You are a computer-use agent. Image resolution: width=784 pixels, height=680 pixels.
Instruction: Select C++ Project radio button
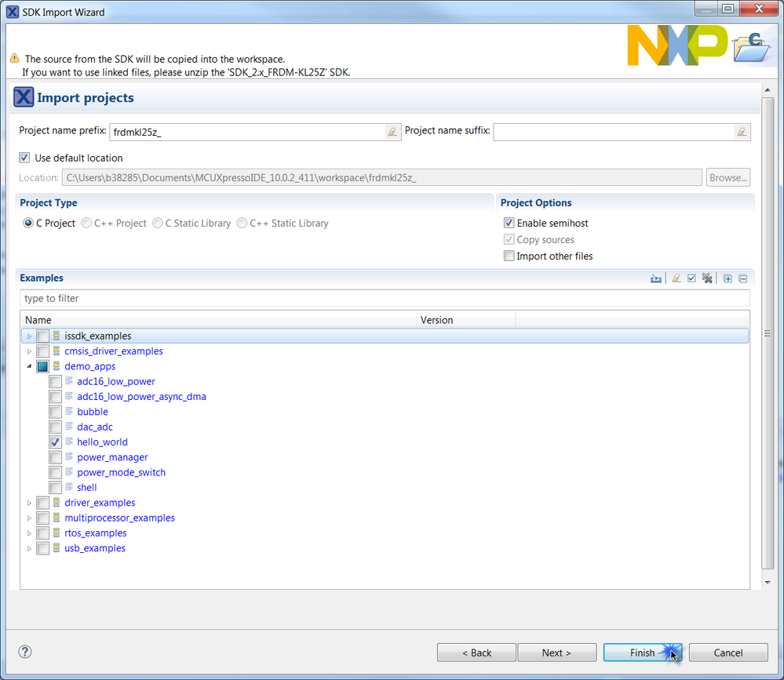click(x=86, y=223)
